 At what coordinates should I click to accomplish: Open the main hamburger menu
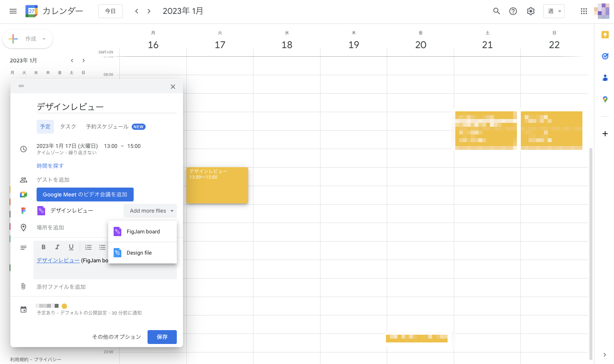[x=13, y=11]
